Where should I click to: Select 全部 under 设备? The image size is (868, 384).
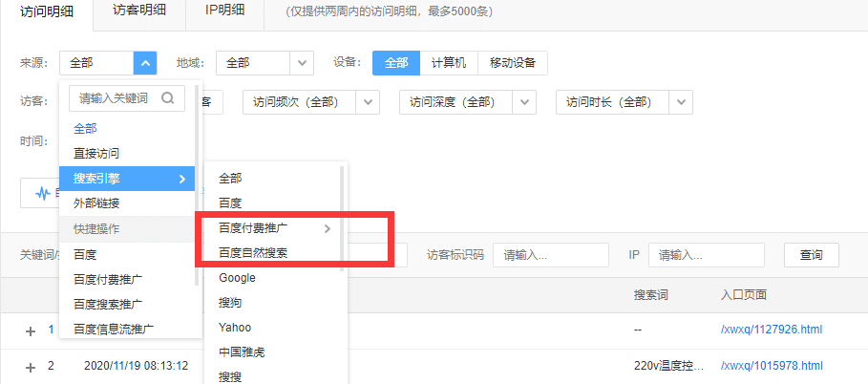click(x=396, y=63)
